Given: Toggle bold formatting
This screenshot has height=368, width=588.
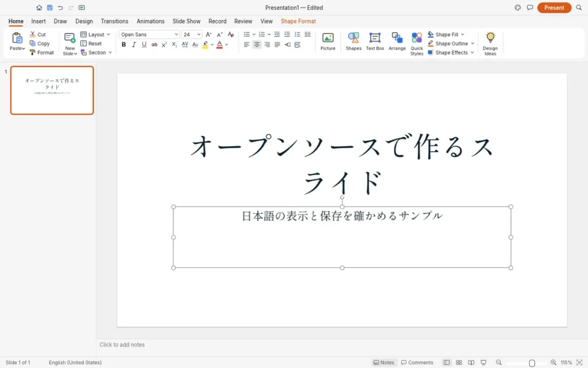Looking at the screenshot, I should tap(124, 45).
